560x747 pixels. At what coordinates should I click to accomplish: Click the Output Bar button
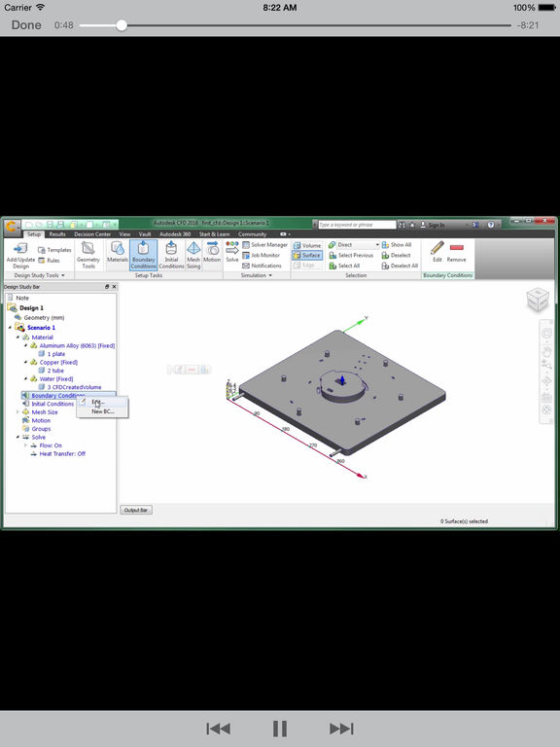[x=136, y=511]
